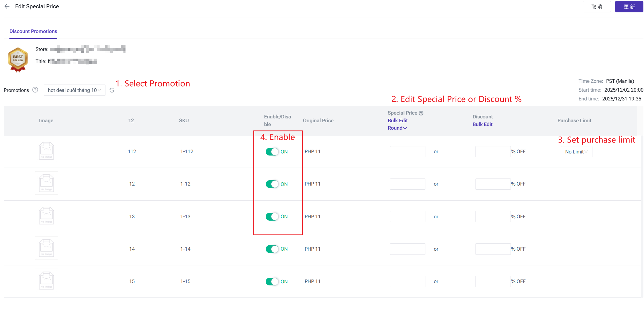Screen dimensions: 644x324
Task: Click product image placeholder for SKU 1-15
Action: pos(46,280)
